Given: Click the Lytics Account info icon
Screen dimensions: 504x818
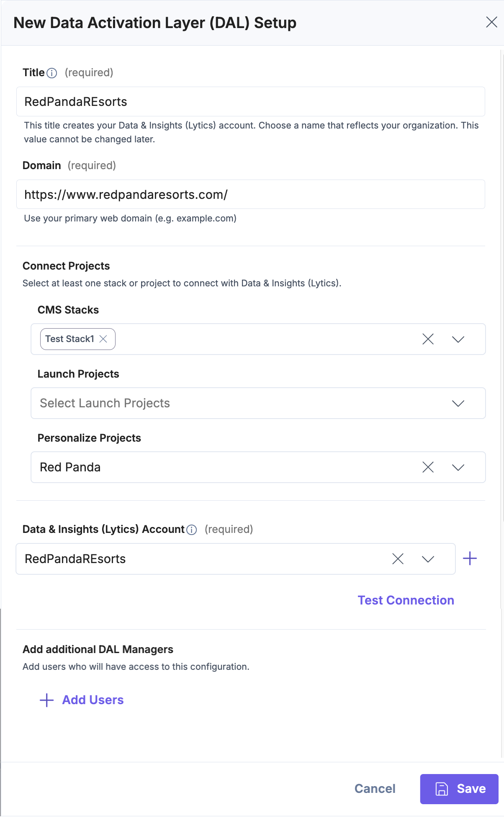Looking at the screenshot, I should (192, 530).
